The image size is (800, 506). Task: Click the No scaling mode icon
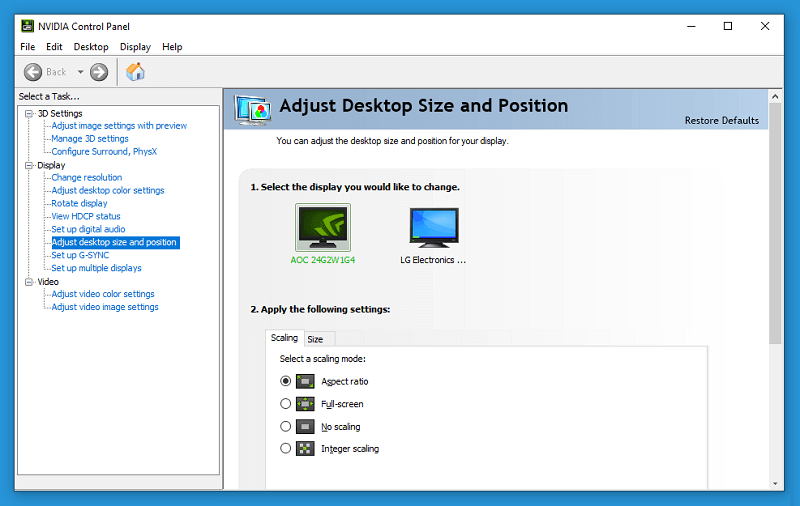point(305,426)
